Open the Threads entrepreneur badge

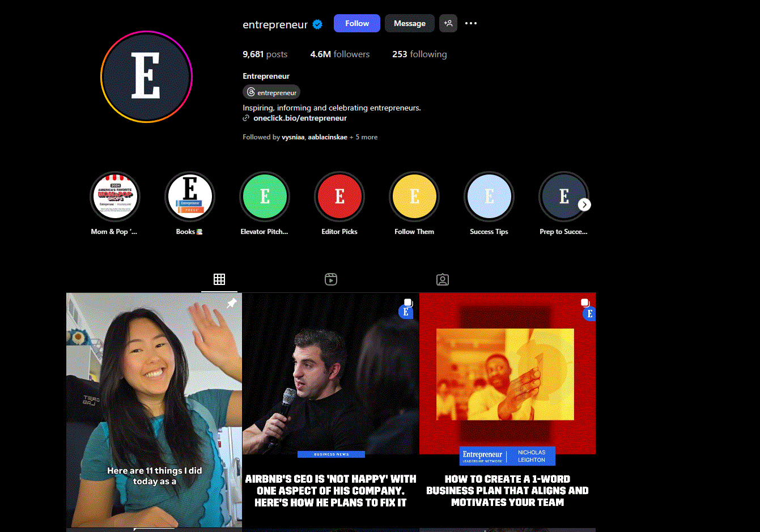271,92
